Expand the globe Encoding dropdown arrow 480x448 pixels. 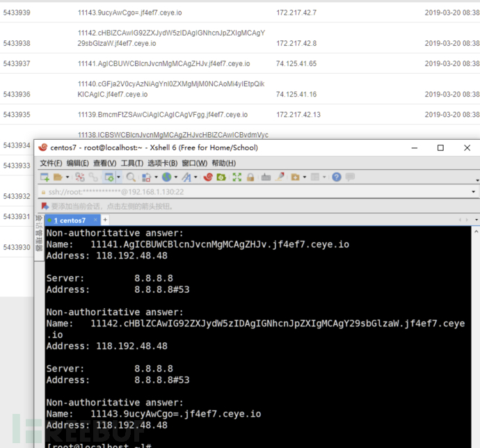pyautogui.click(x=176, y=177)
